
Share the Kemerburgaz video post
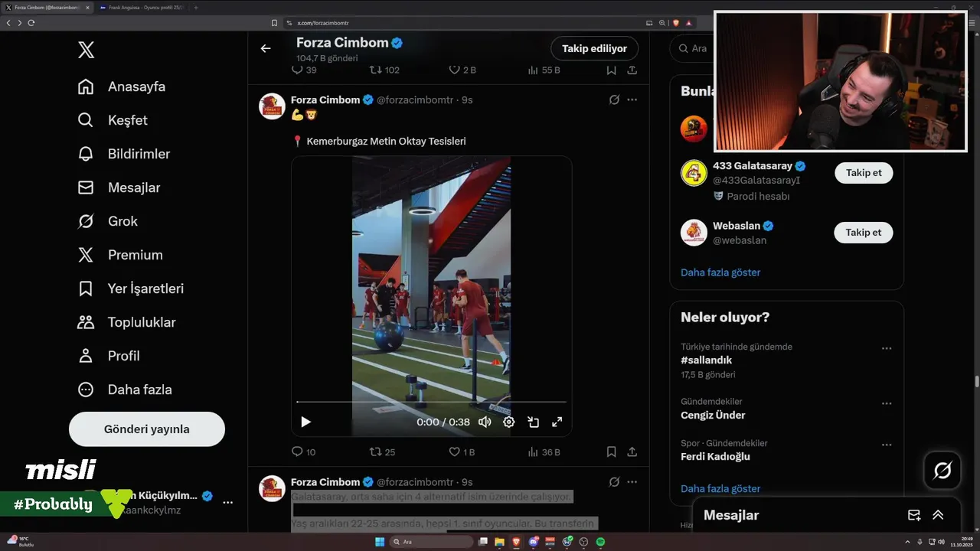click(632, 452)
